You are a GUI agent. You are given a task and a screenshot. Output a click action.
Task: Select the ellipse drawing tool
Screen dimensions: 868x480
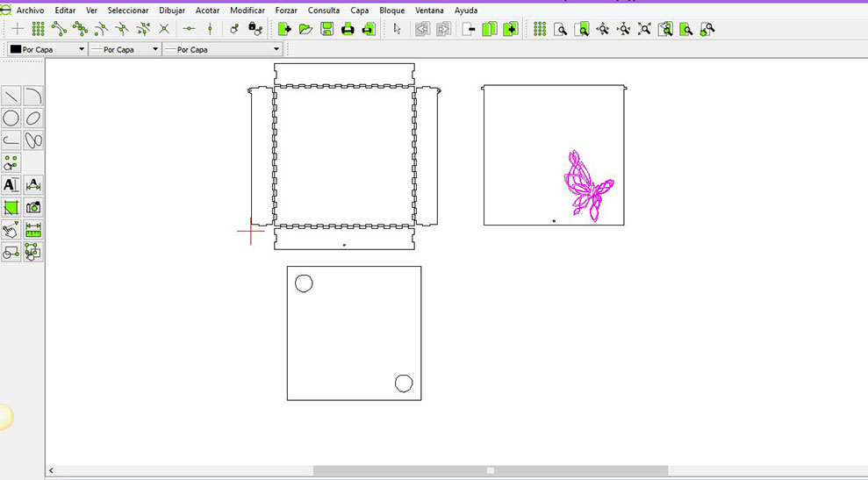[x=33, y=118]
